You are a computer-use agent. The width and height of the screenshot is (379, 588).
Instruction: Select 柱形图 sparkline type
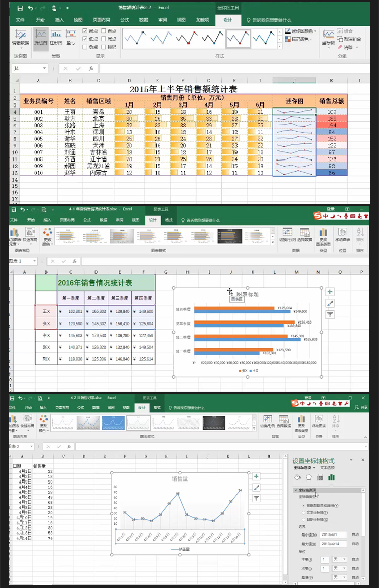56,37
